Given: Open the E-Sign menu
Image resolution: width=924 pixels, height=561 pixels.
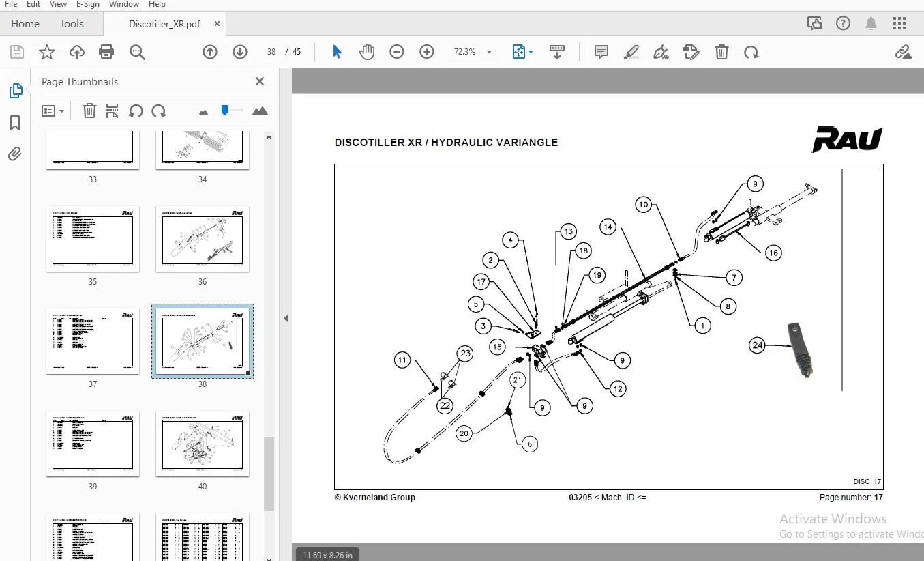Looking at the screenshot, I should 88,4.
